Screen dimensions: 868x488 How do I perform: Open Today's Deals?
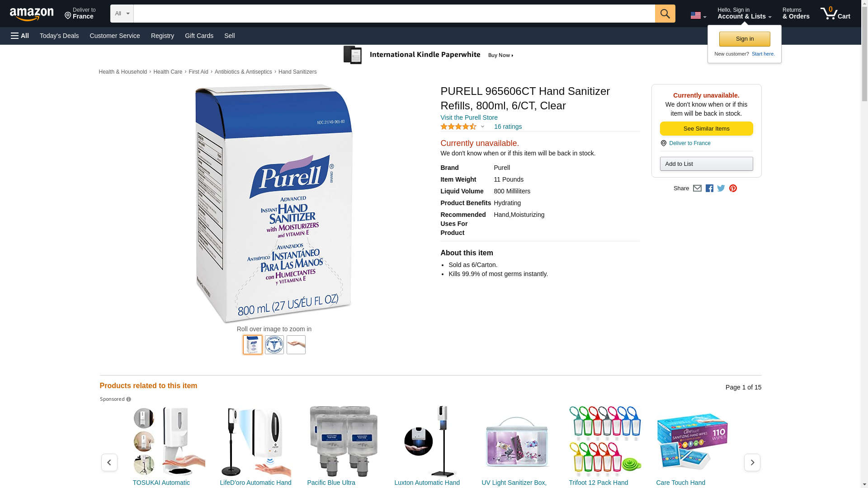click(x=59, y=36)
